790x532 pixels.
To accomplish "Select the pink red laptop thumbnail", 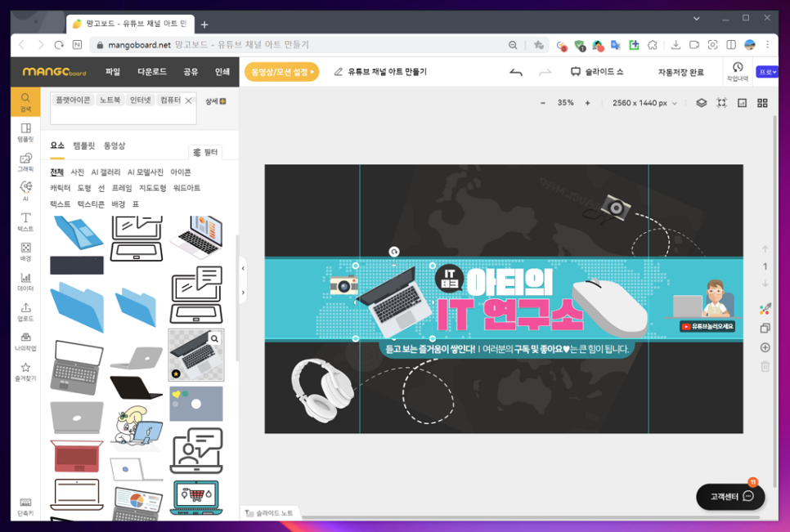I will click(x=77, y=456).
